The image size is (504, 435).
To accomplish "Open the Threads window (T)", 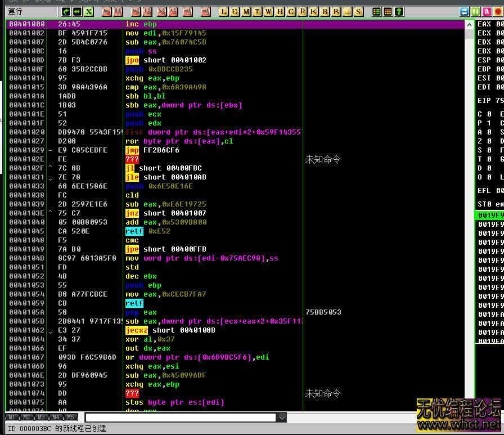I will click(x=258, y=11).
